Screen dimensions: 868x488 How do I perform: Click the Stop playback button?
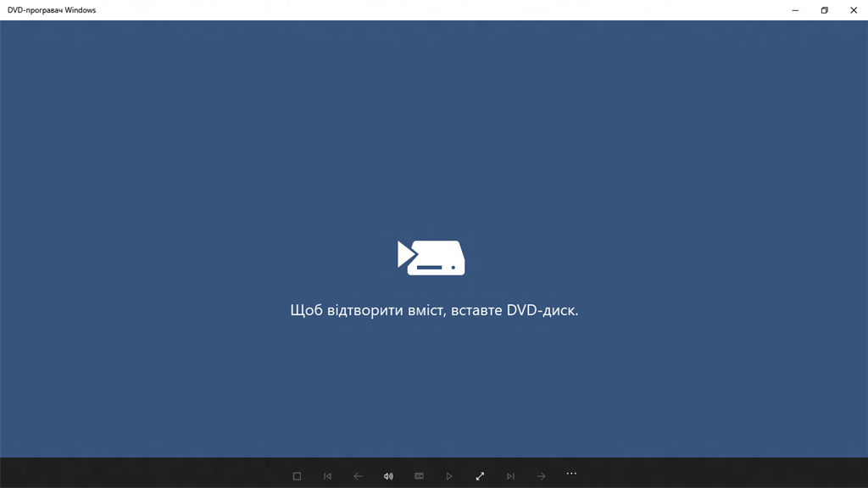tap(297, 476)
